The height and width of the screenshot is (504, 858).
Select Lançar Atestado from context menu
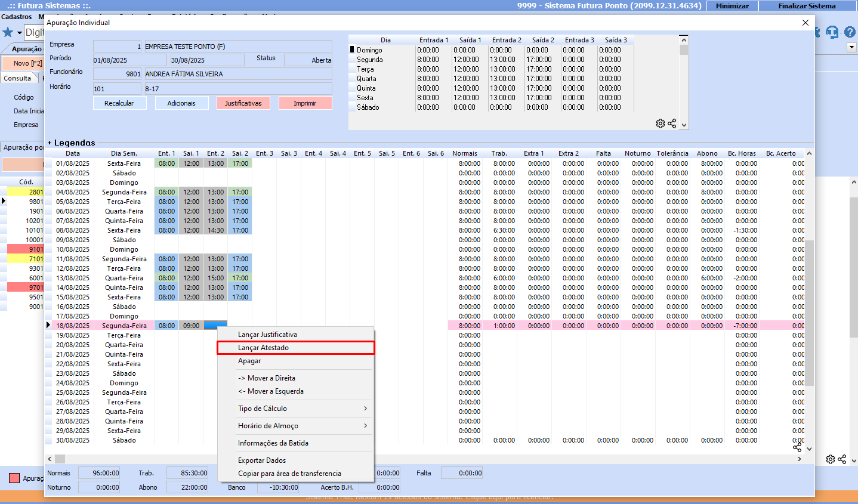[263, 348]
